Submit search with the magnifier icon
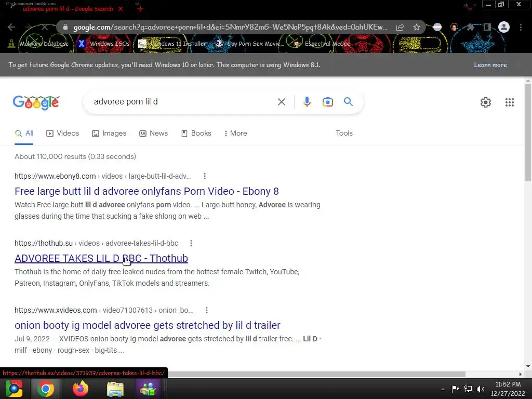Viewport: 532px width, 399px height. click(x=348, y=101)
